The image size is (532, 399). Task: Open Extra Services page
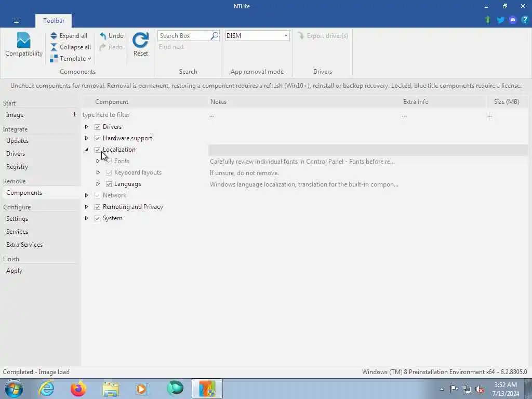coord(40,245)
